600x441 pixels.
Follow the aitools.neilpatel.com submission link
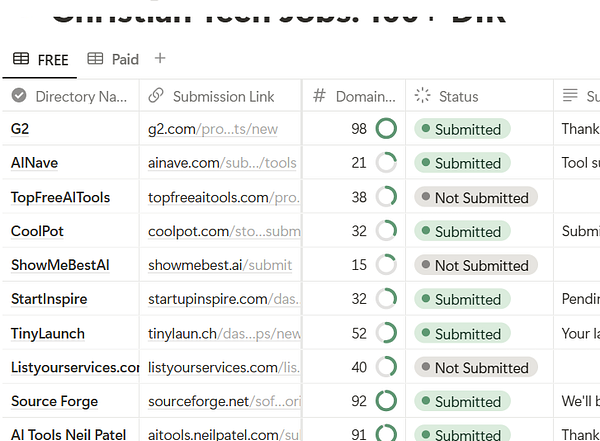tap(223, 435)
